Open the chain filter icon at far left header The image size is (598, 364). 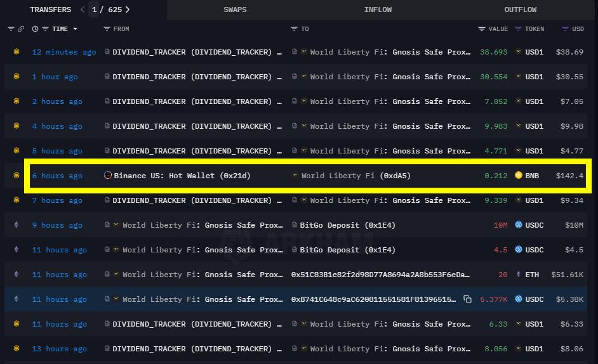pos(11,29)
